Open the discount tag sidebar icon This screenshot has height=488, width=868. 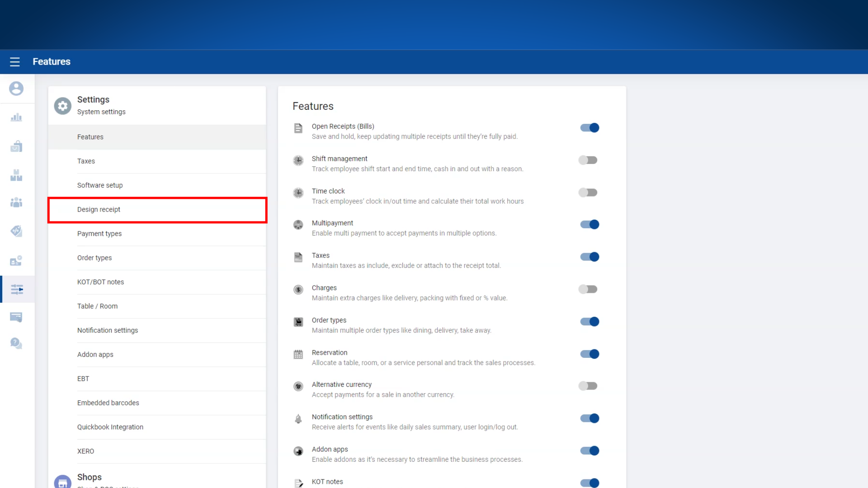[16, 231]
